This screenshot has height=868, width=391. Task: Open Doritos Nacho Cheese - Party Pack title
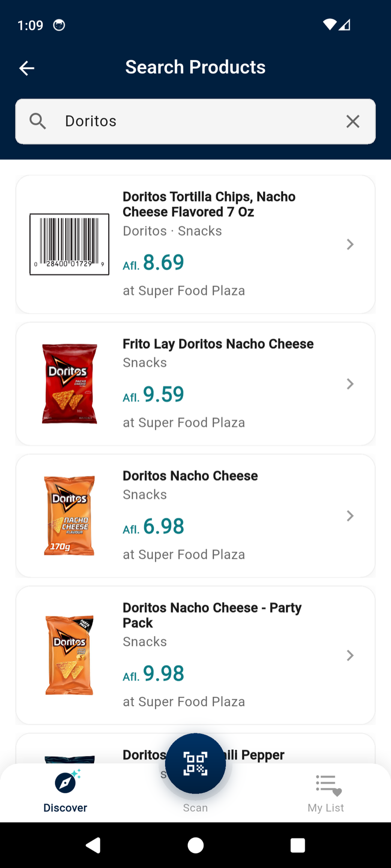tap(212, 615)
